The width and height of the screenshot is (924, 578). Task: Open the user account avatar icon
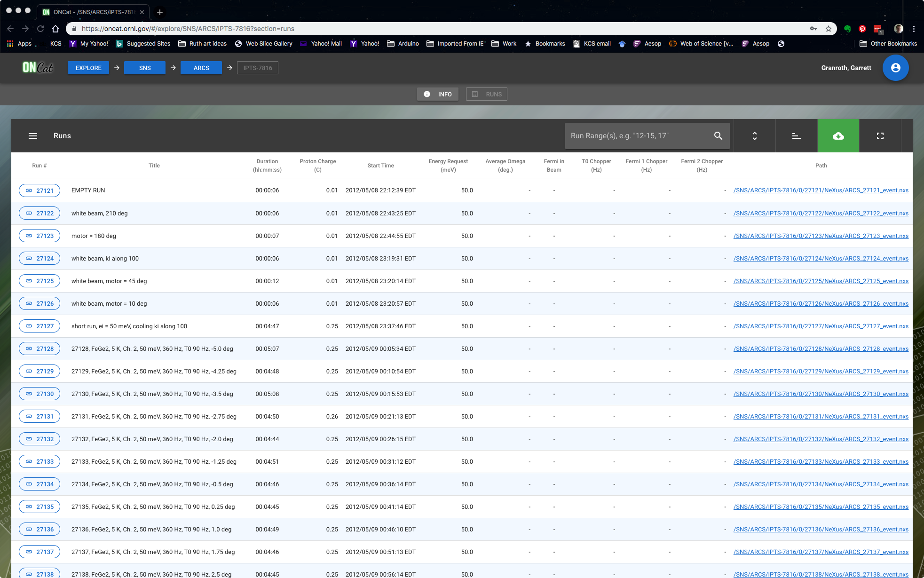pyautogui.click(x=895, y=68)
